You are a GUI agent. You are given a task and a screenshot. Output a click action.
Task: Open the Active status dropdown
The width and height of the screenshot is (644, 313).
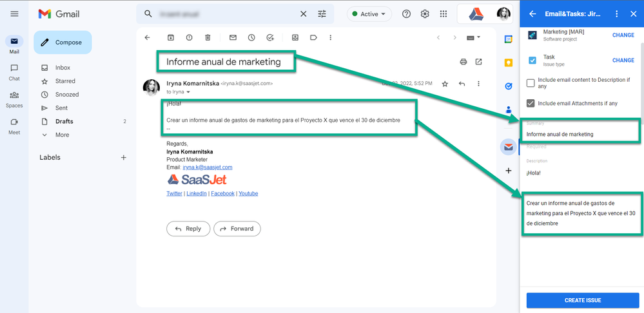pos(369,14)
